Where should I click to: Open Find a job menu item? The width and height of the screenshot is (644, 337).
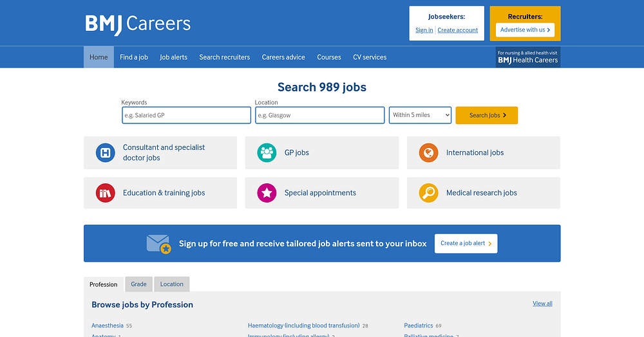coord(134,57)
